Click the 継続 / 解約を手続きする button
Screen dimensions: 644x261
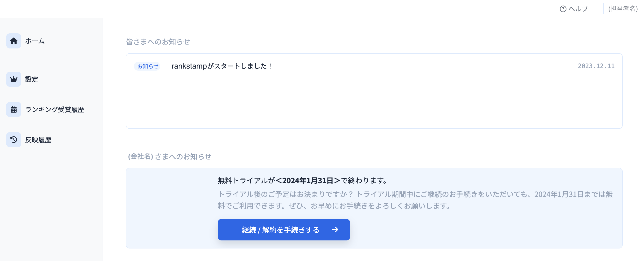[284, 230]
